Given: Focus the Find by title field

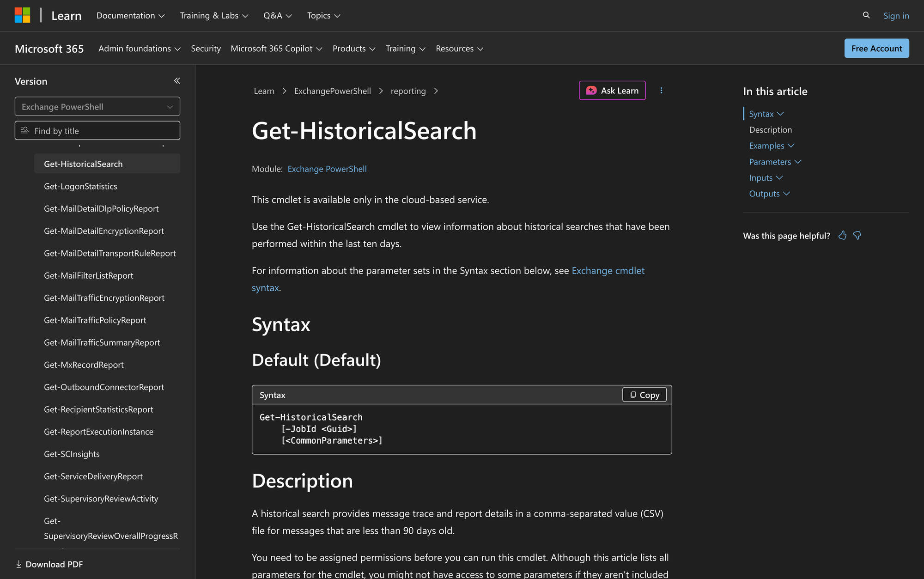Looking at the screenshot, I should click(97, 131).
